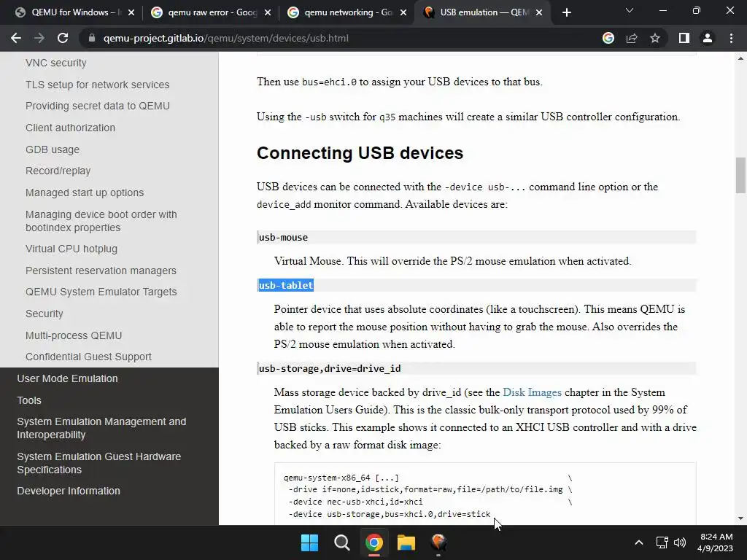Open the Chrome profile menu
The height and width of the screenshot is (560, 747).
[708, 38]
